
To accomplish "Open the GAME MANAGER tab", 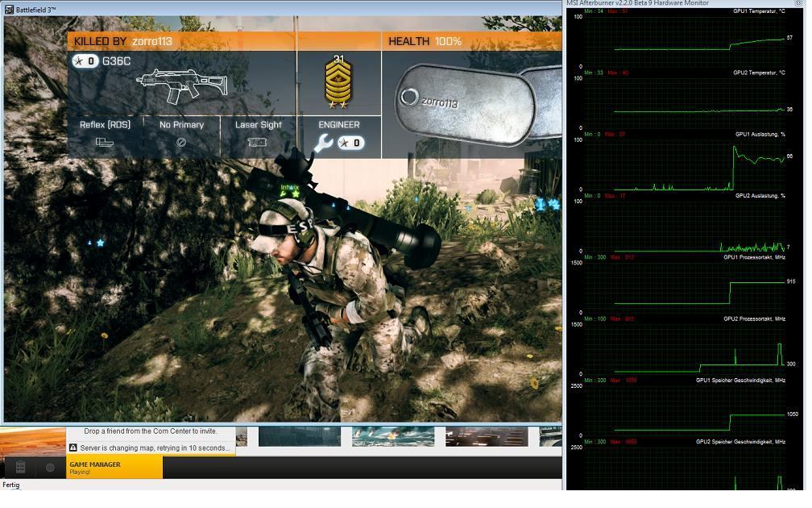I will (x=114, y=468).
